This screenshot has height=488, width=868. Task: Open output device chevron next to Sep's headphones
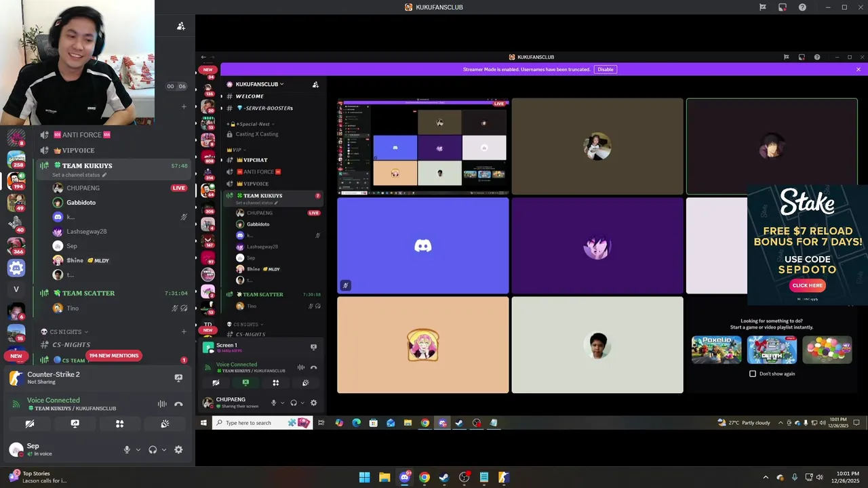click(164, 449)
